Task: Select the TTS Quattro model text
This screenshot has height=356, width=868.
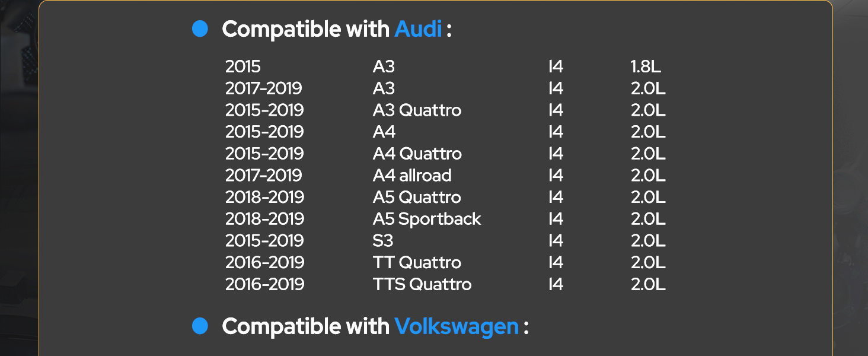Action: tap(422, 284)
